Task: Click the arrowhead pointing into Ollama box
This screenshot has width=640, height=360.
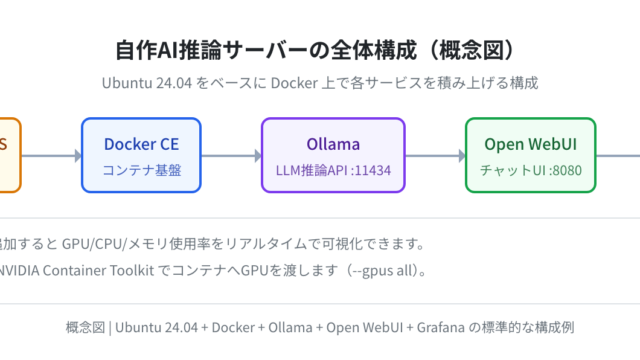Action: tap(258, 156)
